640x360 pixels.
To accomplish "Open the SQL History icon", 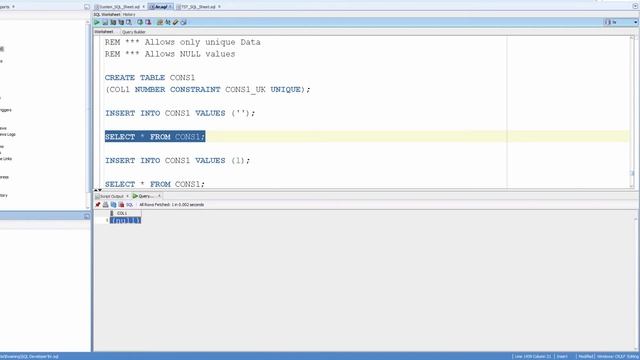I will [x=183, y=22].
